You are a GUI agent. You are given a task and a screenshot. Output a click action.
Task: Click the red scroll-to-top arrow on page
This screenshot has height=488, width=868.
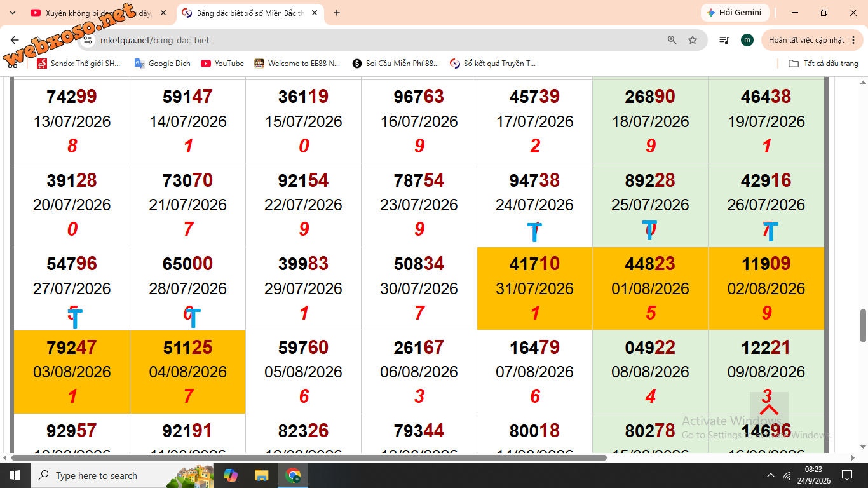(x=769, y=410)
